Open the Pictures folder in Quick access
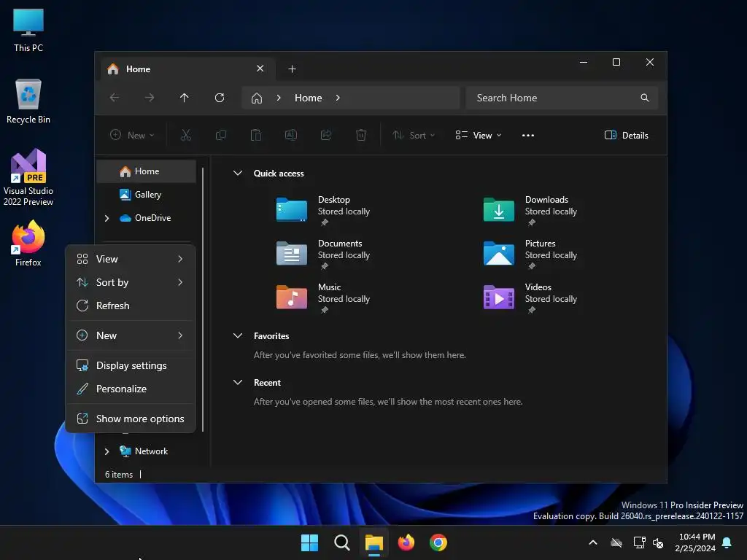 pyautogui.click(x=530, y=254)
